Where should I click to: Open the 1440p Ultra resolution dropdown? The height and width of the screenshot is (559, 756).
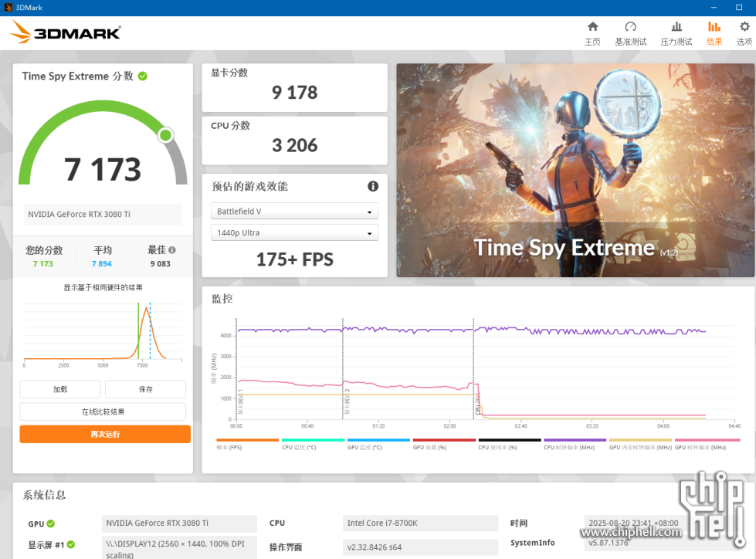[294, 232]
